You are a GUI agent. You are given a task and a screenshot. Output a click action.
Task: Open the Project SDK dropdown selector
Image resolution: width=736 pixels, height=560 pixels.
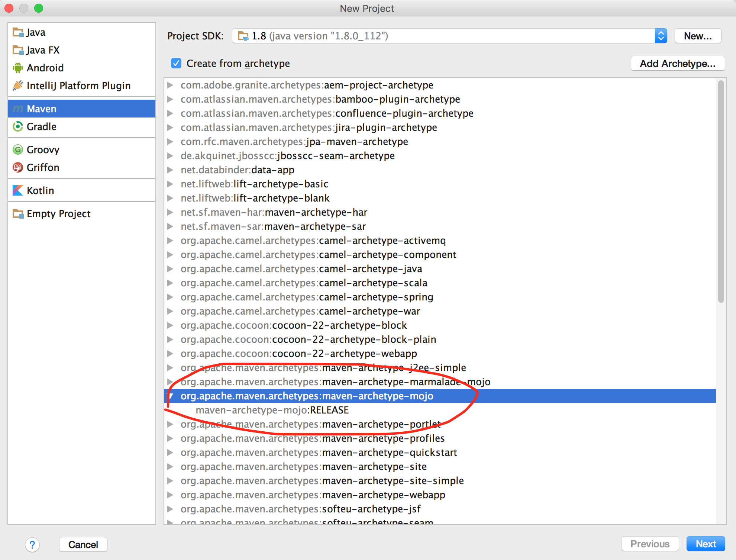660,35
